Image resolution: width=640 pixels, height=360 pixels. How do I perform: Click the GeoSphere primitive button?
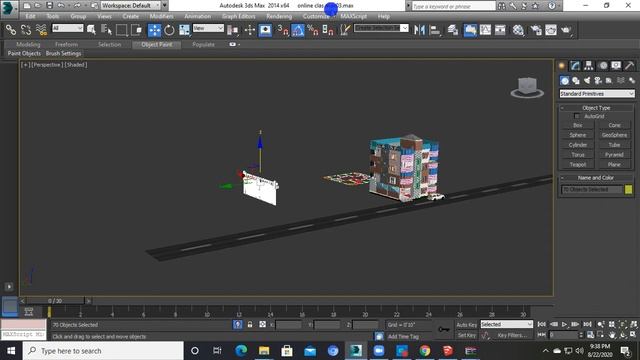[x=614, y=135]
